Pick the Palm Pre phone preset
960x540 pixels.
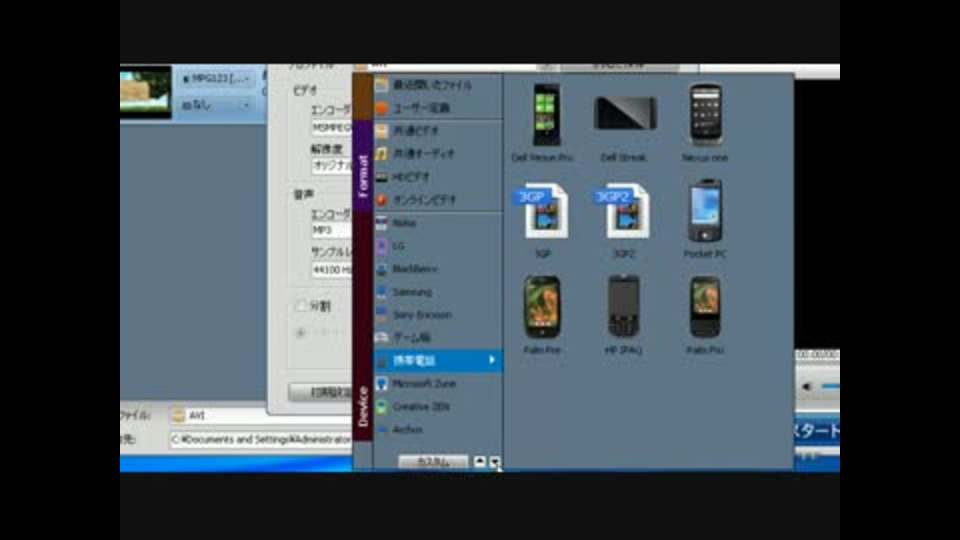pos(542,315)
